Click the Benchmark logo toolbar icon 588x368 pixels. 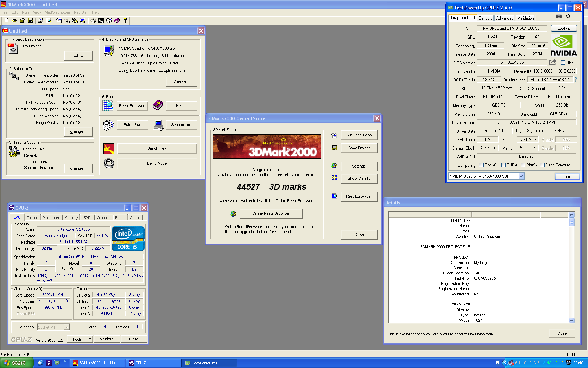coord(101,21)
